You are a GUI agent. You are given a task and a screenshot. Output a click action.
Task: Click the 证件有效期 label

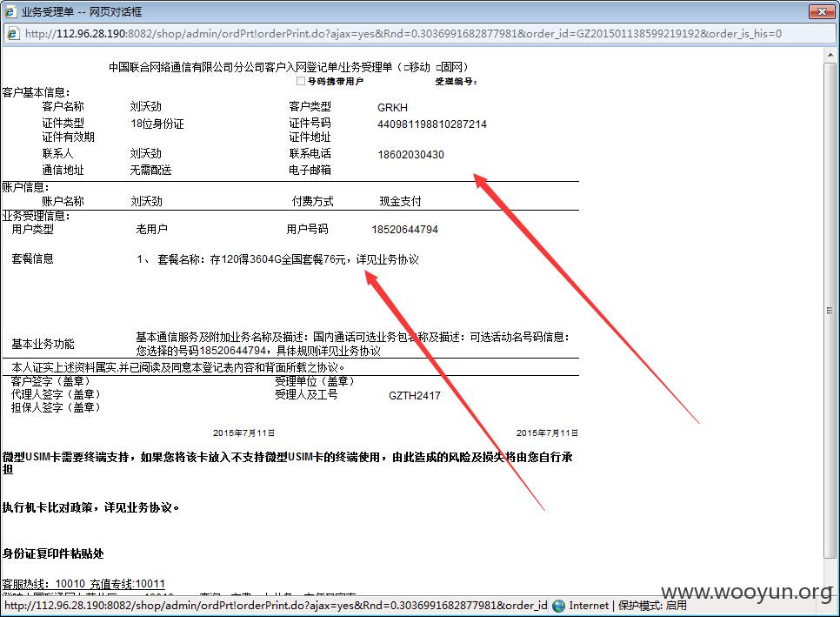coord(68,137)
